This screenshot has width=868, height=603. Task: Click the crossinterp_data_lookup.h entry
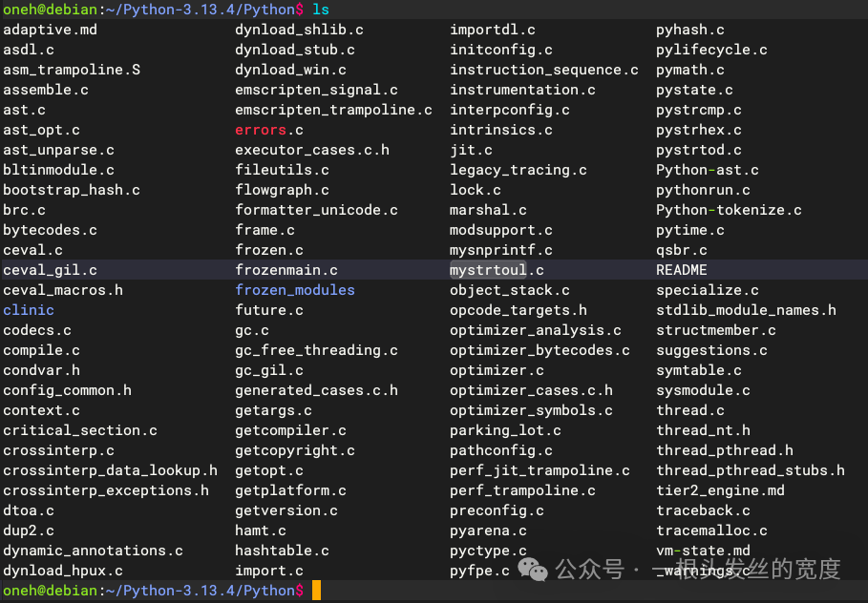click(110, 470)
